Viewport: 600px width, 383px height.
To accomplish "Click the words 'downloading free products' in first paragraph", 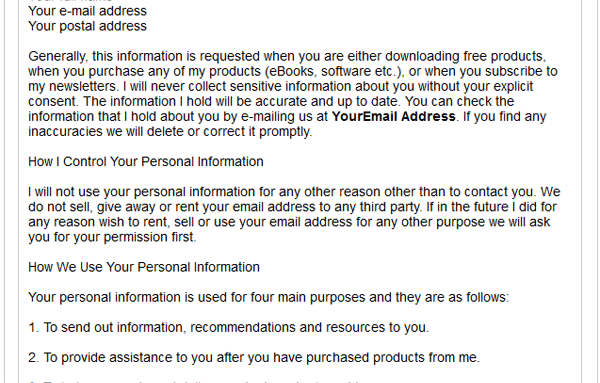I will (465, 56).
